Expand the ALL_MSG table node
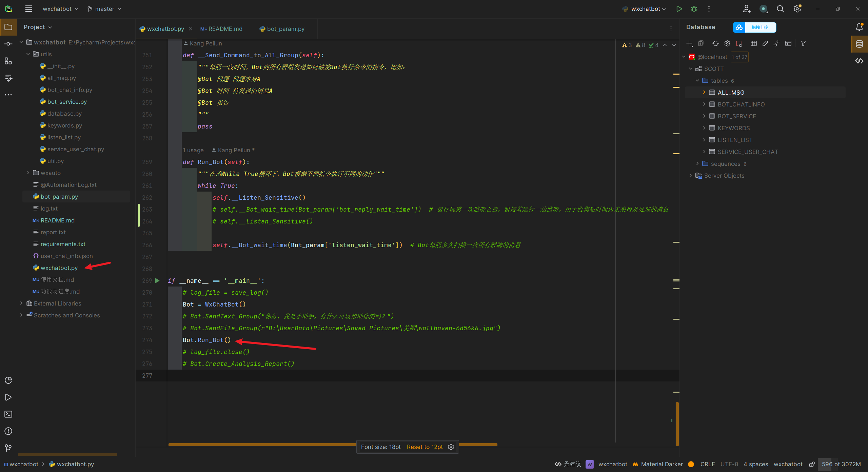 pyautogui.click(x=704, y=92)
